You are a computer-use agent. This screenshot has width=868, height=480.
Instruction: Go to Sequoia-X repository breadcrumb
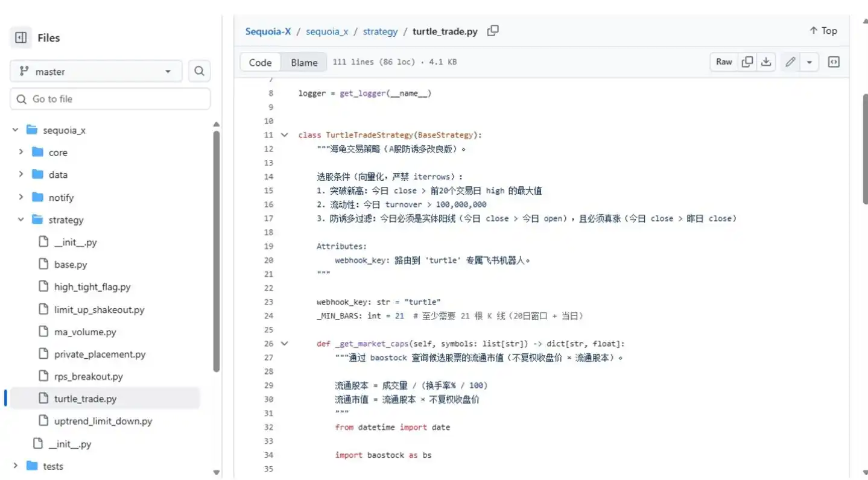[268, 31]
